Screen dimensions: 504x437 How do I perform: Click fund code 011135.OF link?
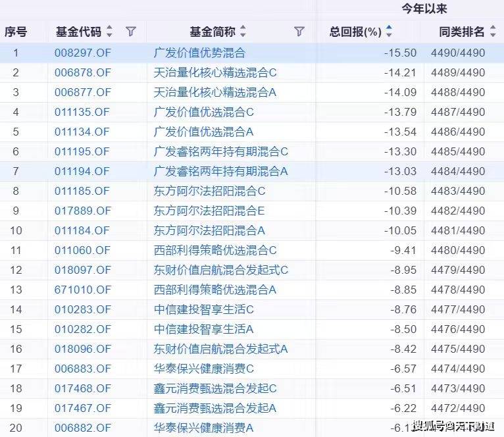82,112
